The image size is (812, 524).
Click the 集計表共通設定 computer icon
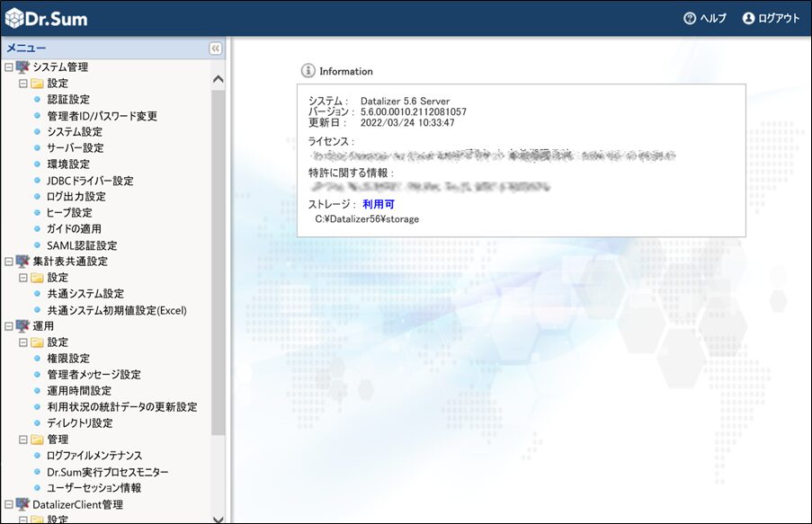click(x=23, y=262)
